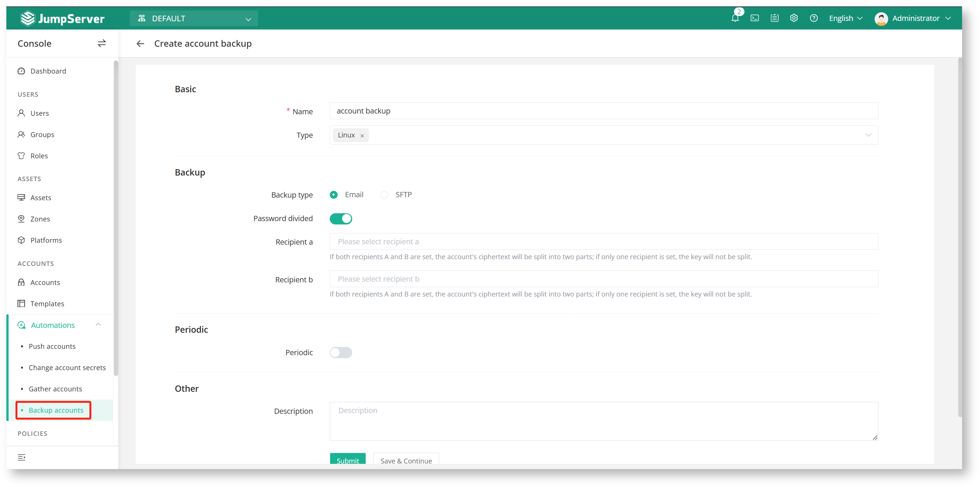Open the notifications bell icon

735,18
